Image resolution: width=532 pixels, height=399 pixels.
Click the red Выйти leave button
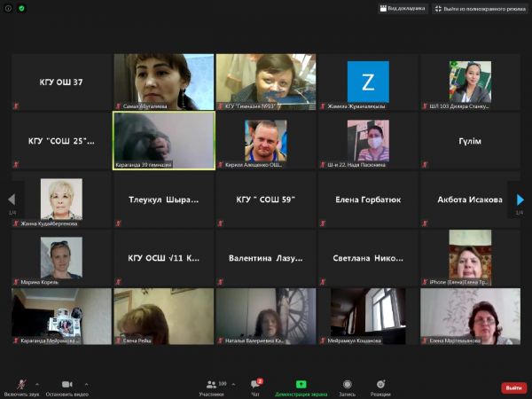[513, 387]
